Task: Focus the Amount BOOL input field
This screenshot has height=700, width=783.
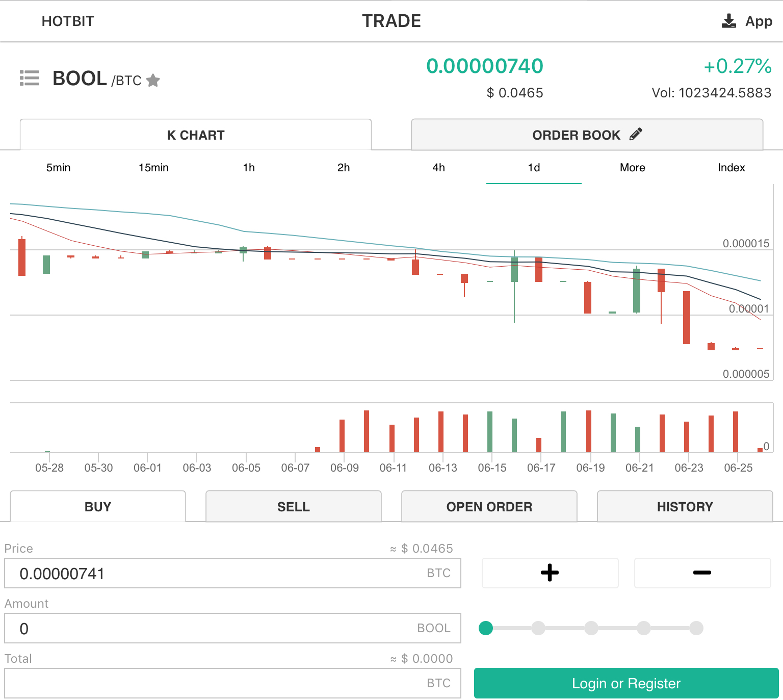Action: (x=232, y=628)
